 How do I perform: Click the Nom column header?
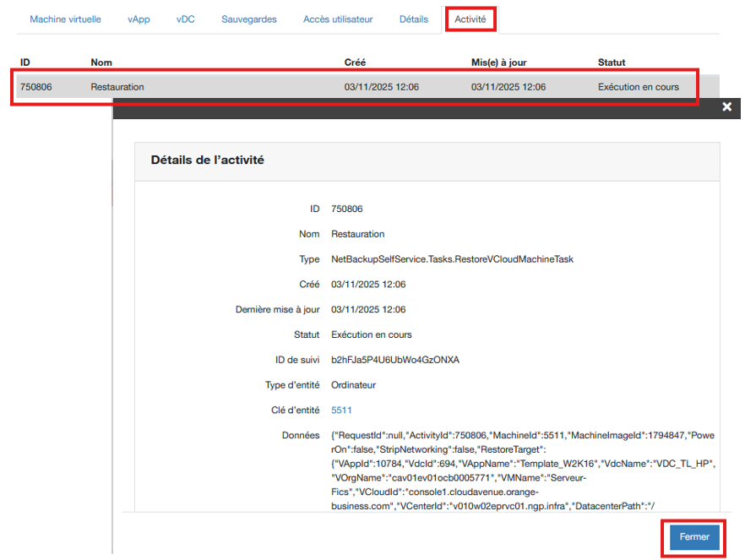click(x=101, y=63)
